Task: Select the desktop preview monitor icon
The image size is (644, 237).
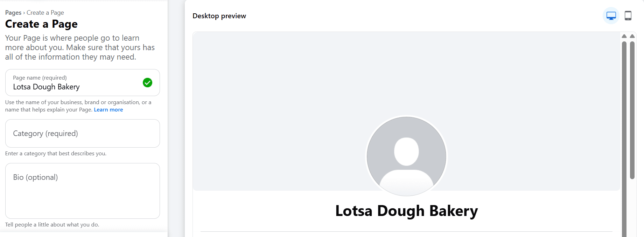Action: [610, 15]
